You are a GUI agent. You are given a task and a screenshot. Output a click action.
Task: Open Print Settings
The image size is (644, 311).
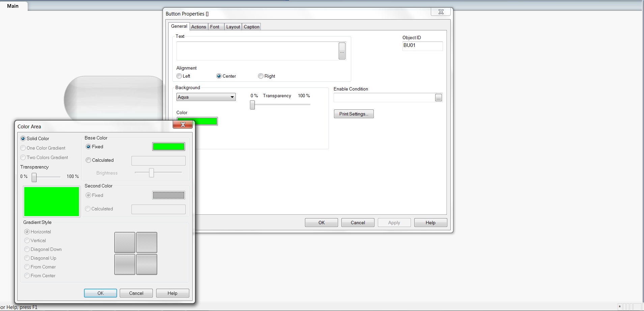pos(354,114)
